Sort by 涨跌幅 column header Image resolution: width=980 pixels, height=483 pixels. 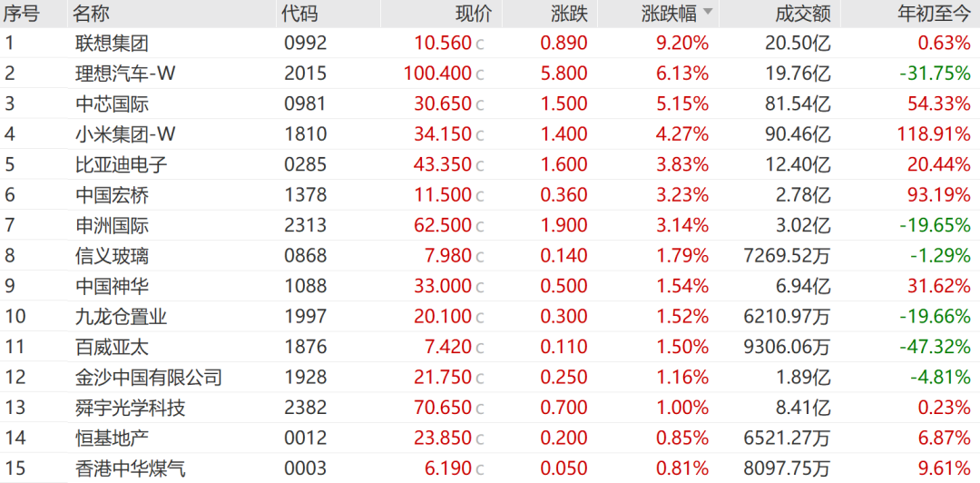(668, 13)
